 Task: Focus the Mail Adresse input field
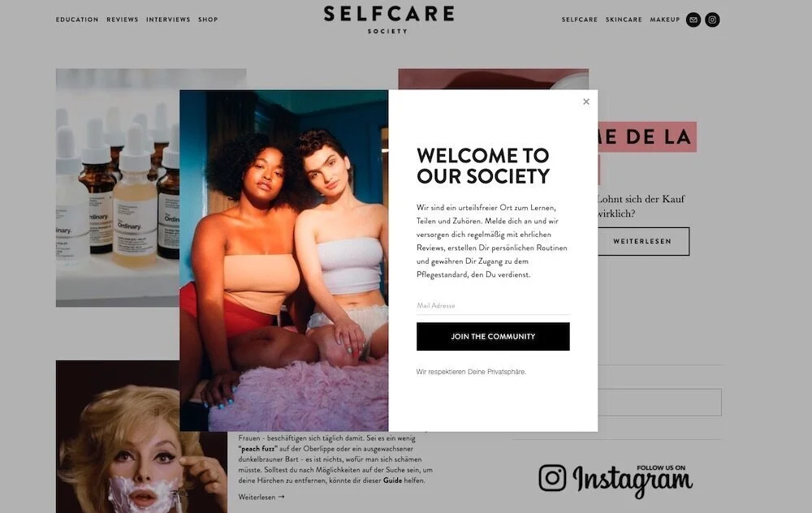coord(493,306)
